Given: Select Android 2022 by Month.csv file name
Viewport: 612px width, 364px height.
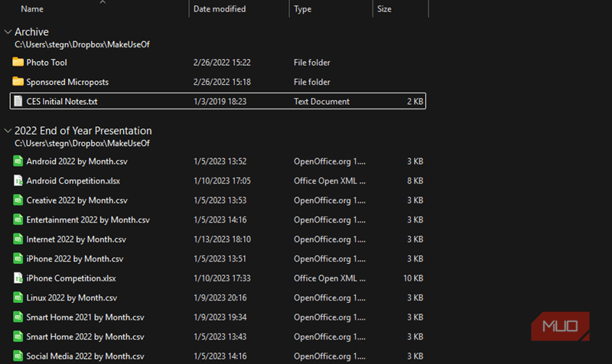Looking at the screenshot, I should 77,161.
